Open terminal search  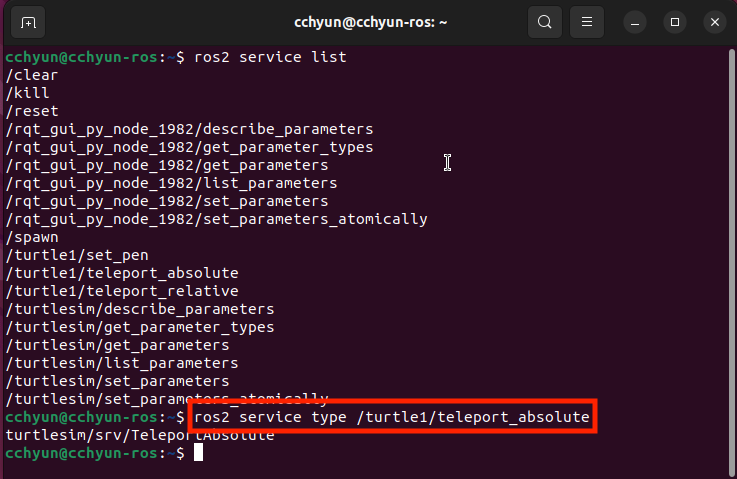(x=545, y=22)
